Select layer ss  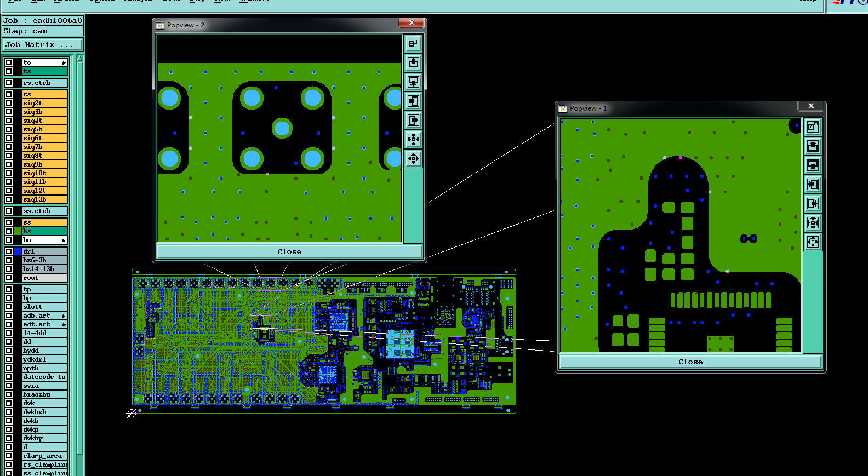[x=44, y=222]
